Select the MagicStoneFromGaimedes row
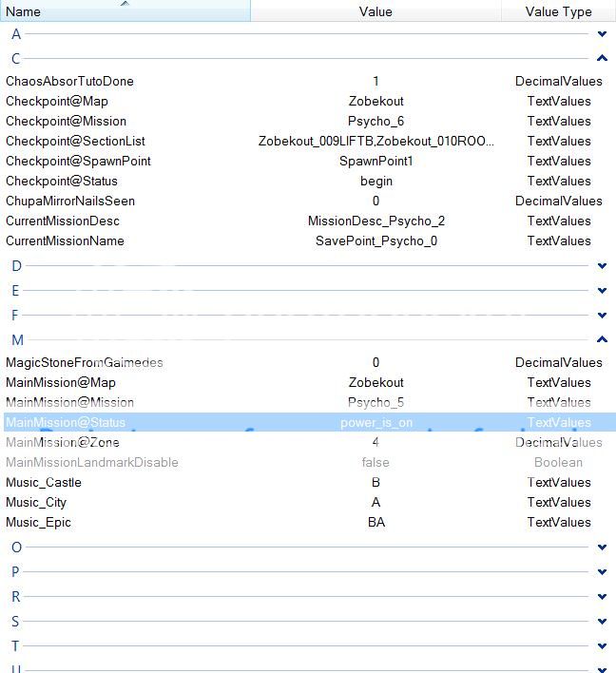This screenshot has width=616, height=673. pyautogui.click(x=84, y=363)
